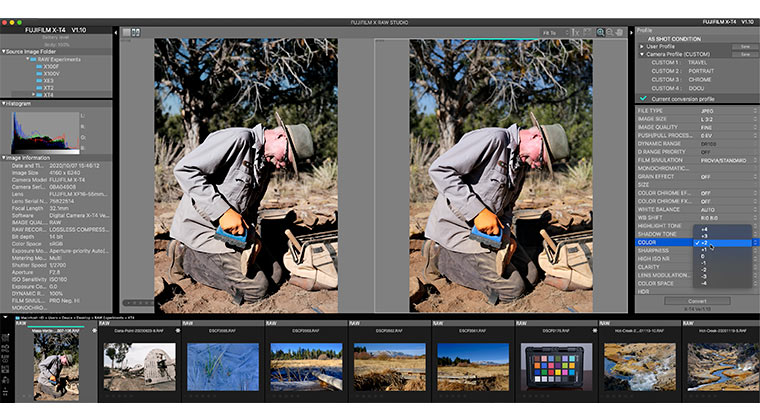
Task: Select the hand pan tool icon
Action: (x=620, y=32)
